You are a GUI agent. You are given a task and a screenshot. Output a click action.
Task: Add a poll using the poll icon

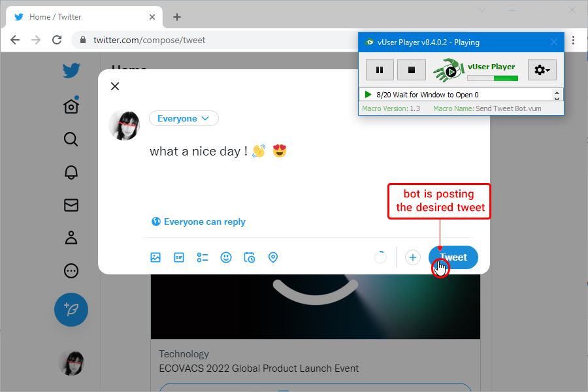pos(203,257)
